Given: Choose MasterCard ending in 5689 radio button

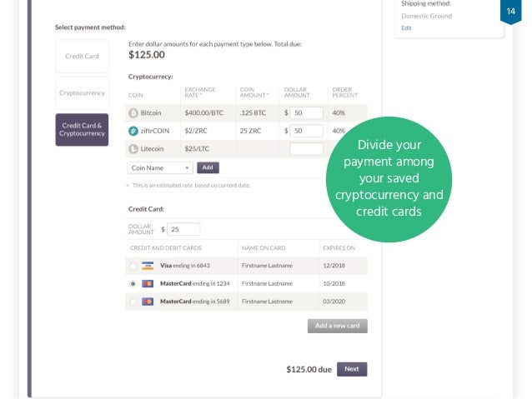Looking at the screenshot, I should [x=133, y=302].
